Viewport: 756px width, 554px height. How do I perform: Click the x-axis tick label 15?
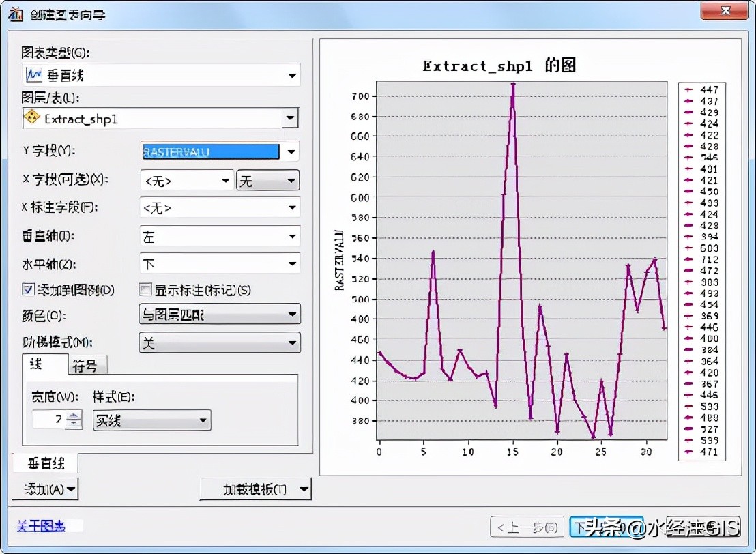pyautogui.click(x=512, y=452)
